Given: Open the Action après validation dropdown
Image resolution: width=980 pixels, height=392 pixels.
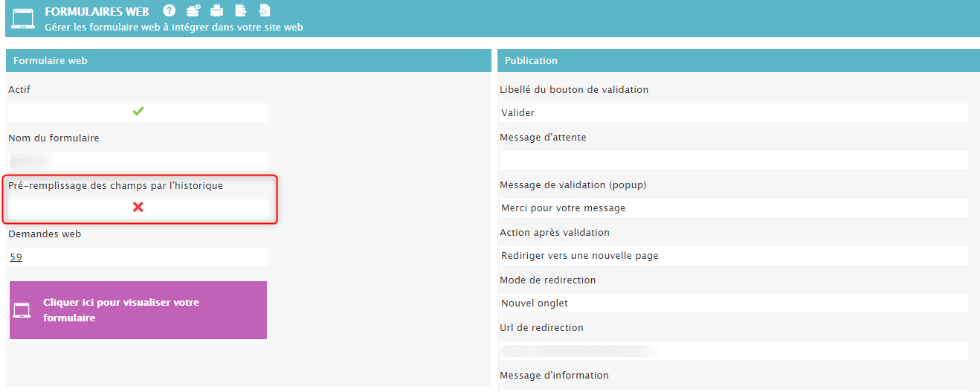Looking at the screenshot, I should (732, 256).
